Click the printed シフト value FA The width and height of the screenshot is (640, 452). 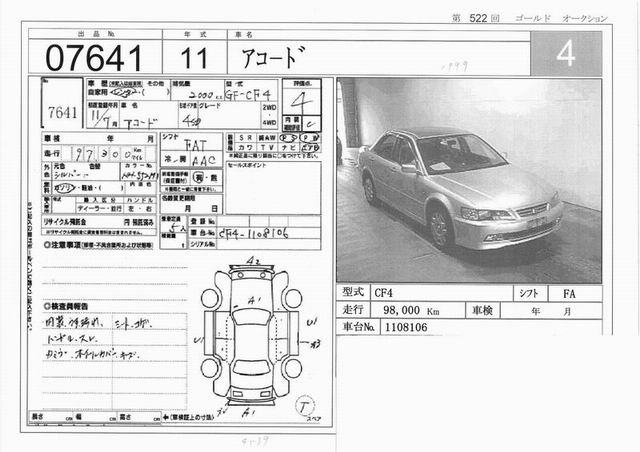[x=569, y=294]
